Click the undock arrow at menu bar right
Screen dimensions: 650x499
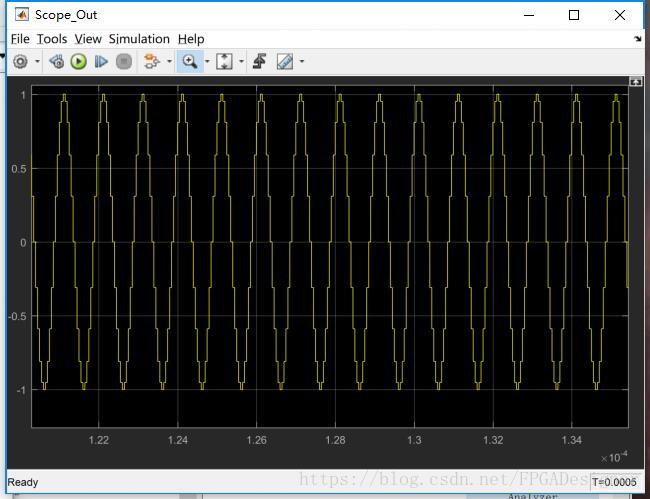pyautogui.click(x=638, y=39)
